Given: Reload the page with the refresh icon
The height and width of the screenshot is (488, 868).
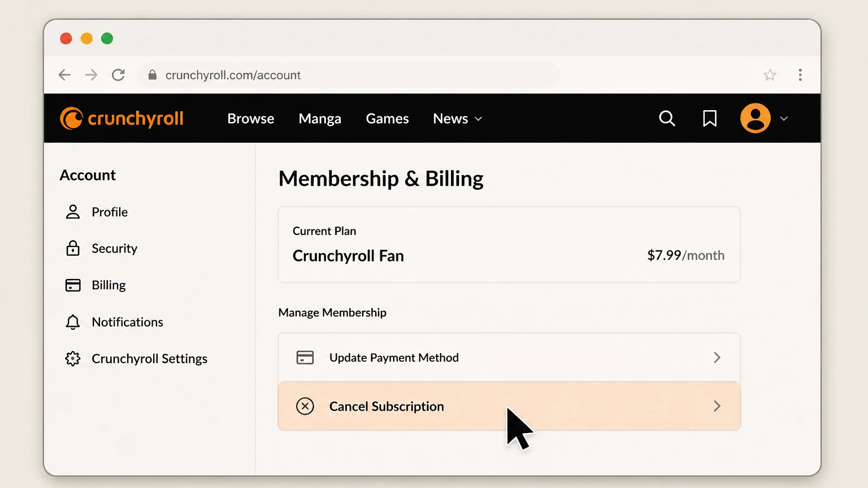Looking at the screenshot, I should pyautogui.click(x=118, y=75).
